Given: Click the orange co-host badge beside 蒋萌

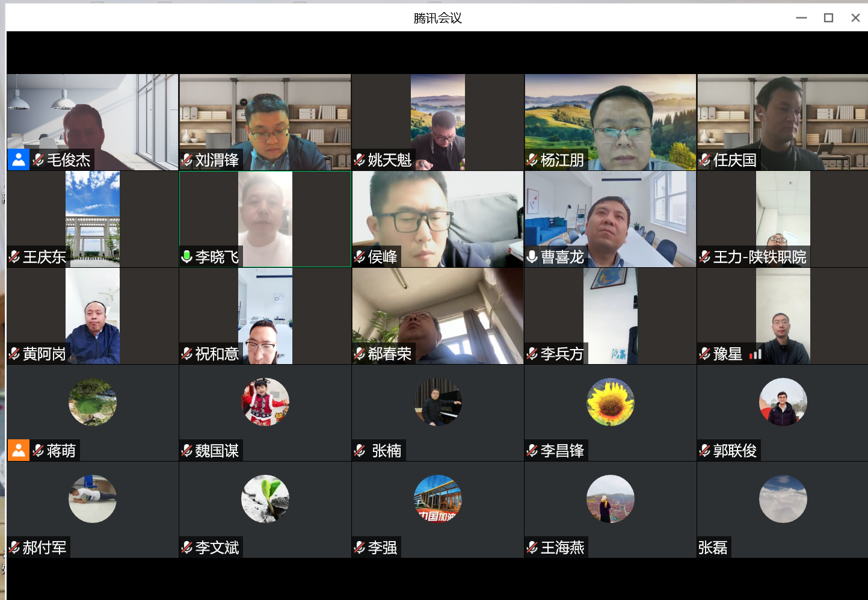Looking at the screenshot, I should (x=19, y=450).
